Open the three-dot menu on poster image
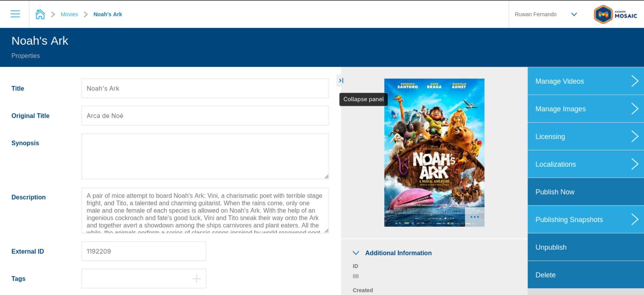 474,217
